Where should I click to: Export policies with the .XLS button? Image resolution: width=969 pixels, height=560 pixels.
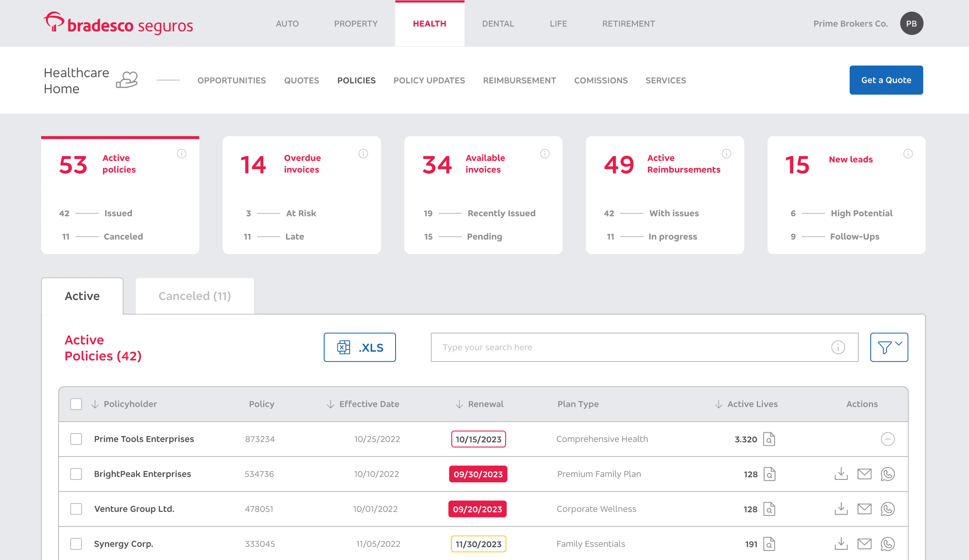360,347
